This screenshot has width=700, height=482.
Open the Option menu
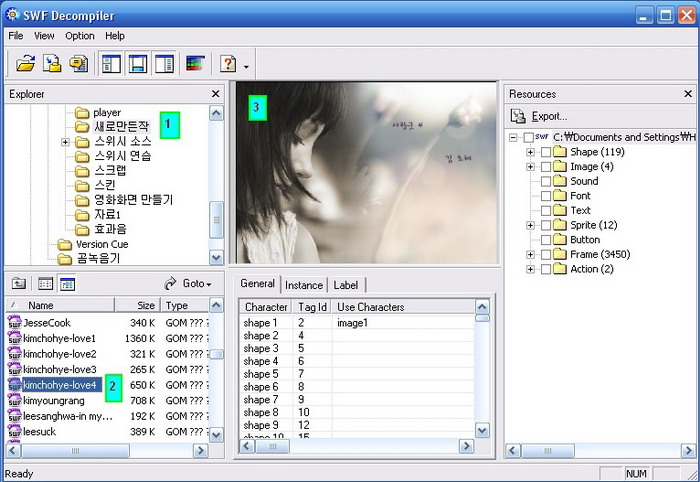tap(80, 36)
